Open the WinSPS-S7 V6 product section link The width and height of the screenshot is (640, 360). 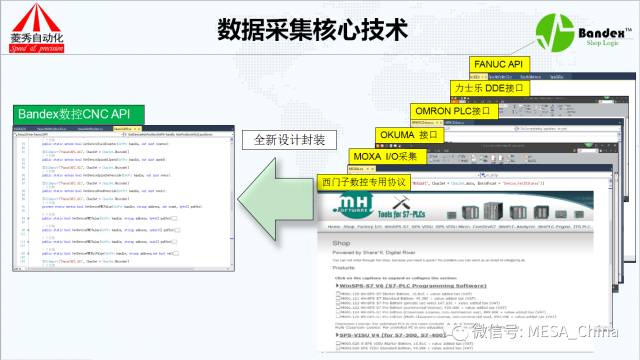pos(413,286)
